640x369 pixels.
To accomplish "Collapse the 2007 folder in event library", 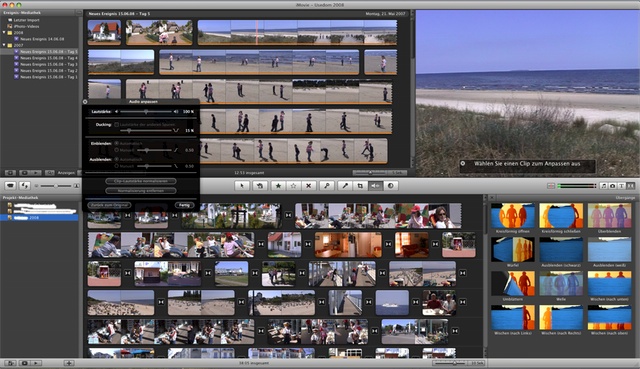I will pyautogui.click(x=4, y=45).
